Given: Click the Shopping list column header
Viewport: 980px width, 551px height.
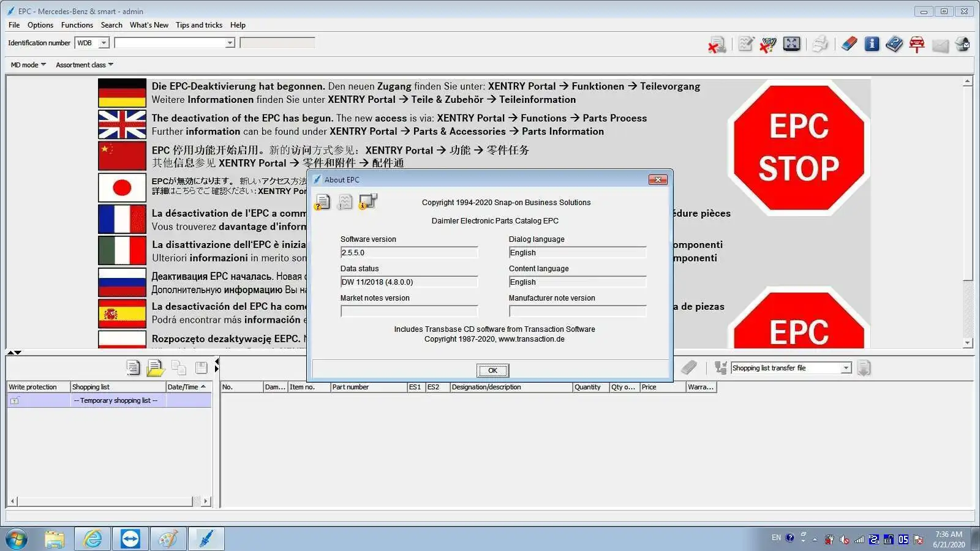Looking at the screenshot, I should 118,387.
